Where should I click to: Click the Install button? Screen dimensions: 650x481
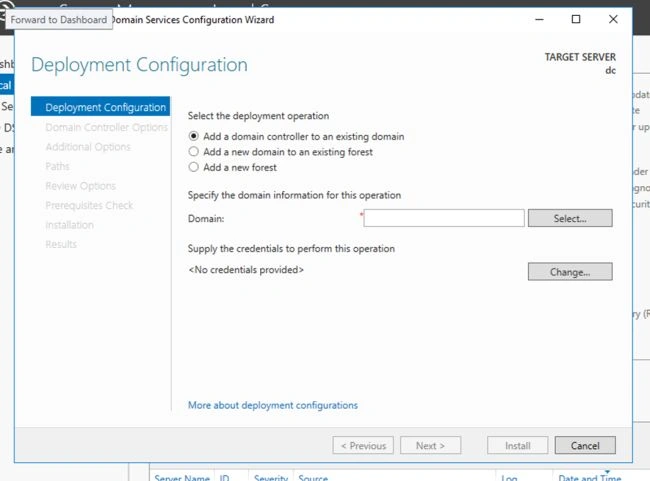(x=518, y=445)
